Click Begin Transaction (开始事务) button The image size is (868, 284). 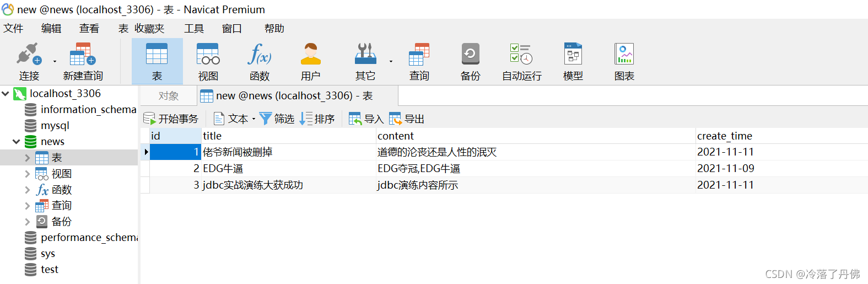click(171, 119)
